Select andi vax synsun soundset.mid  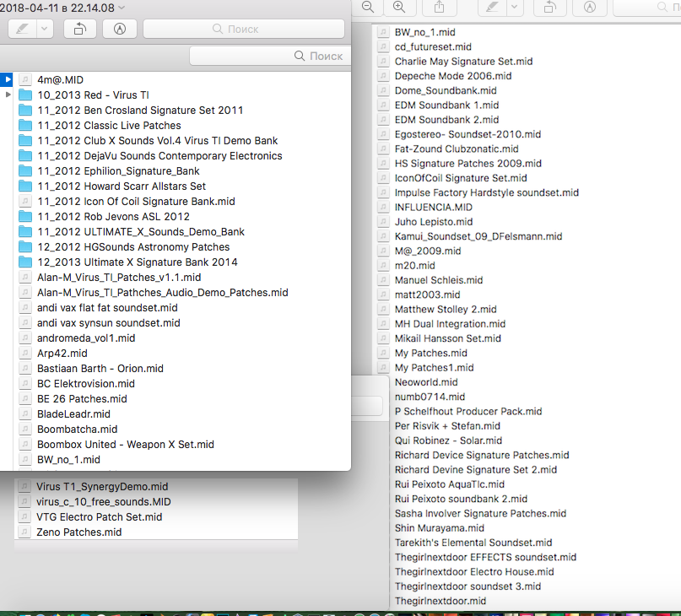coord(109,323)
